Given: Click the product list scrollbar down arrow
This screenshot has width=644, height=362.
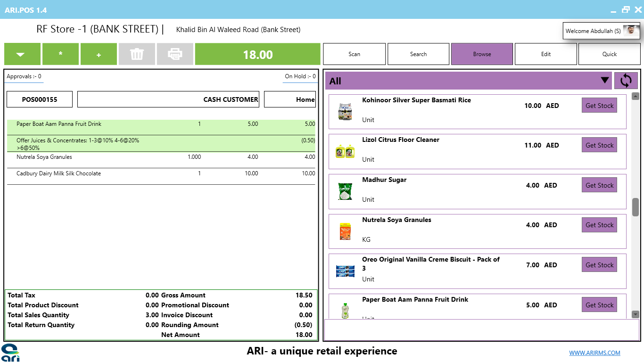Looking at the screenshot, I should (x=635, y=314).
